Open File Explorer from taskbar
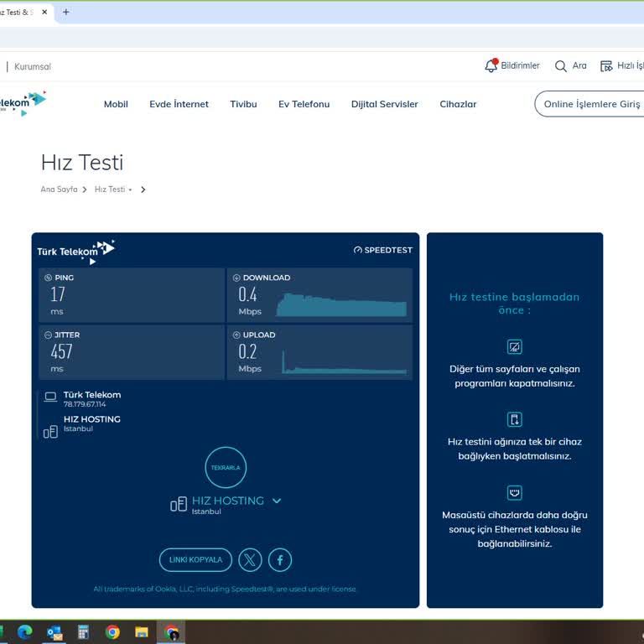 (x=142, y=632)
